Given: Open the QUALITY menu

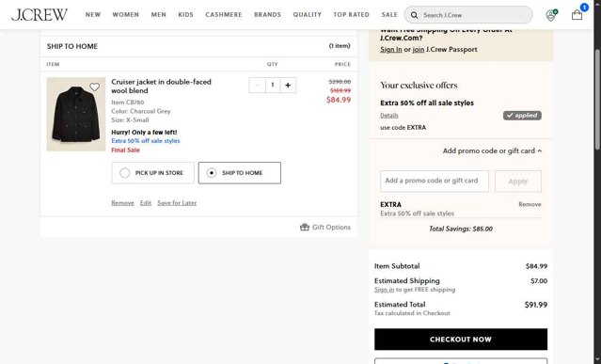Looking at the screenshot, I should [x=308, y=14].
